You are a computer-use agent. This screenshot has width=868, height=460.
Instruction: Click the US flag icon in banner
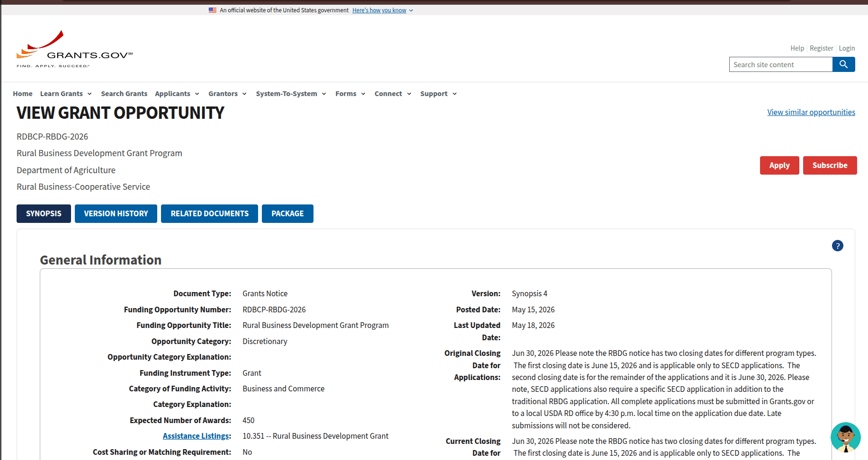213,10
